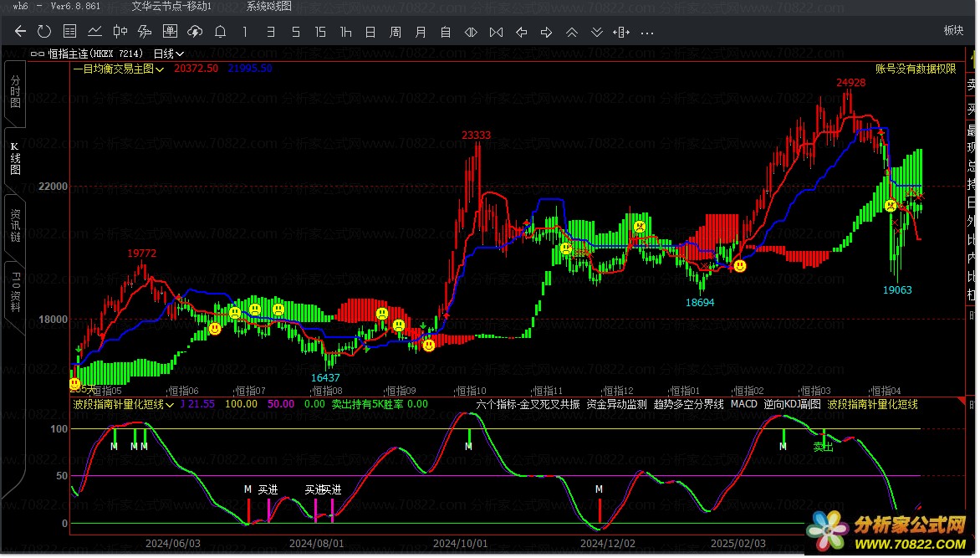Click the double up chevron icon

click(572, 33)
